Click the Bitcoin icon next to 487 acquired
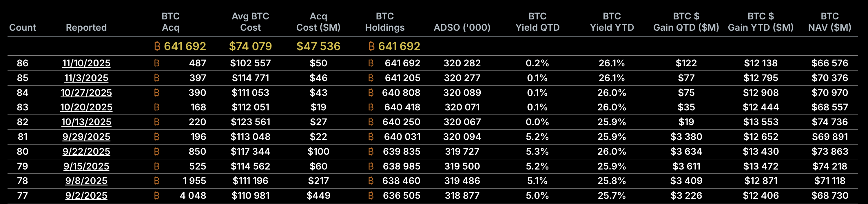868x204 pixels. tap(156, 63)
